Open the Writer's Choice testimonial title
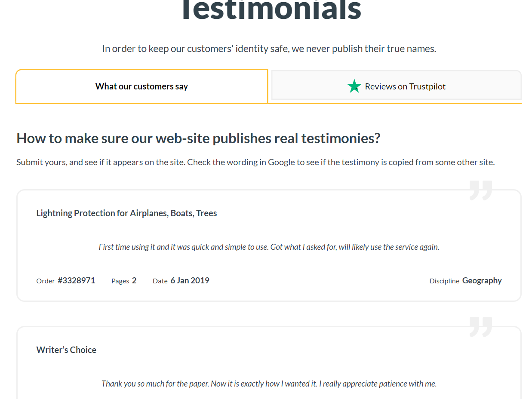The height and width of the screenshot is (399, 532). [66, 350]
